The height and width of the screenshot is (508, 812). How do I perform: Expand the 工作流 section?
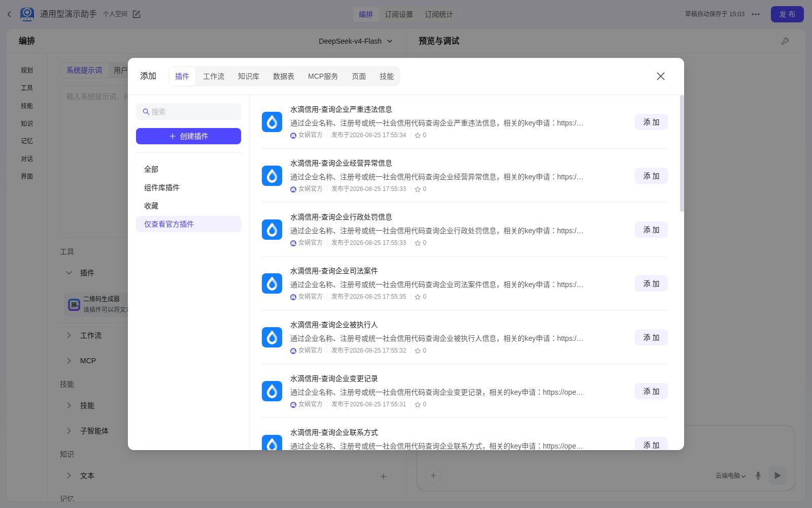[x=69, y=335]
